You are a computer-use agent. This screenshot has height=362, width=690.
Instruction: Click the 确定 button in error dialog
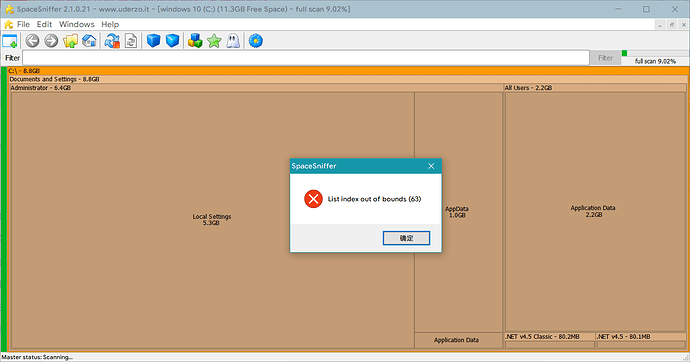(x=406, y=238)
